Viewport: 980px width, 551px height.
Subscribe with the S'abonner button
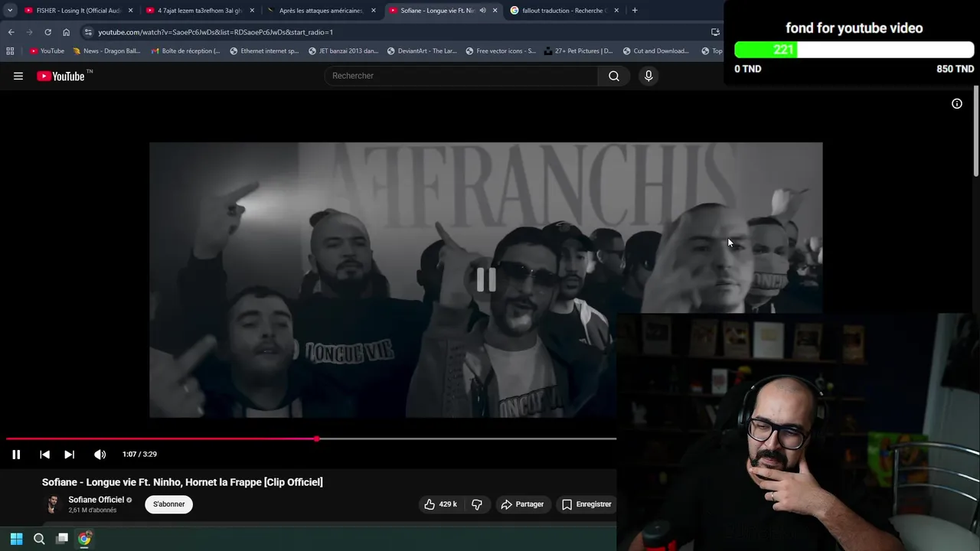click(168, 504)
